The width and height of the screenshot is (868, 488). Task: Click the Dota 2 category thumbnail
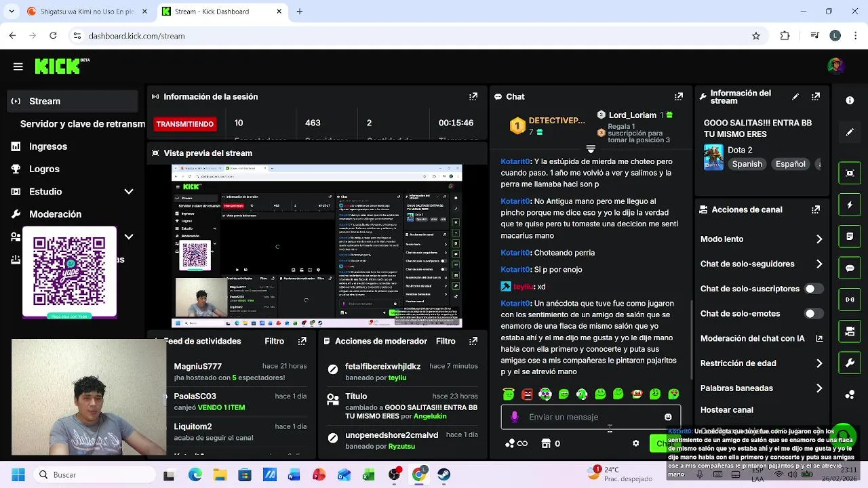(x=713, y=157)
